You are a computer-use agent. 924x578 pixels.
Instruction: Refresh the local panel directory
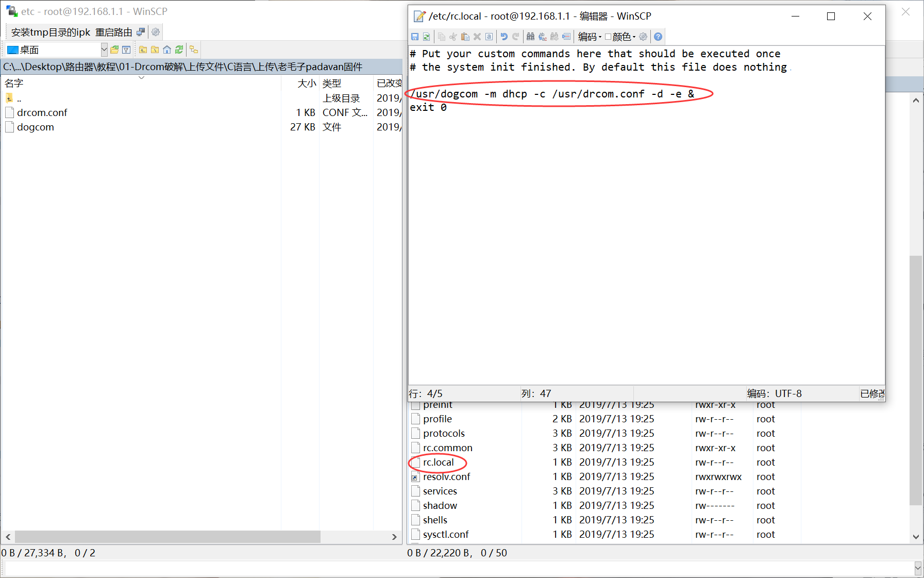tap(179, 49)
